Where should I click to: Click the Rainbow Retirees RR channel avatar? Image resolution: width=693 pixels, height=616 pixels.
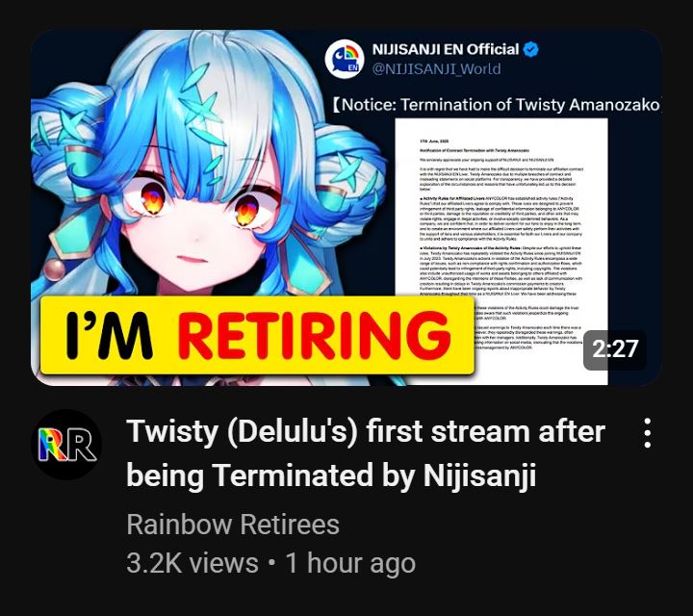pos(66,445)
